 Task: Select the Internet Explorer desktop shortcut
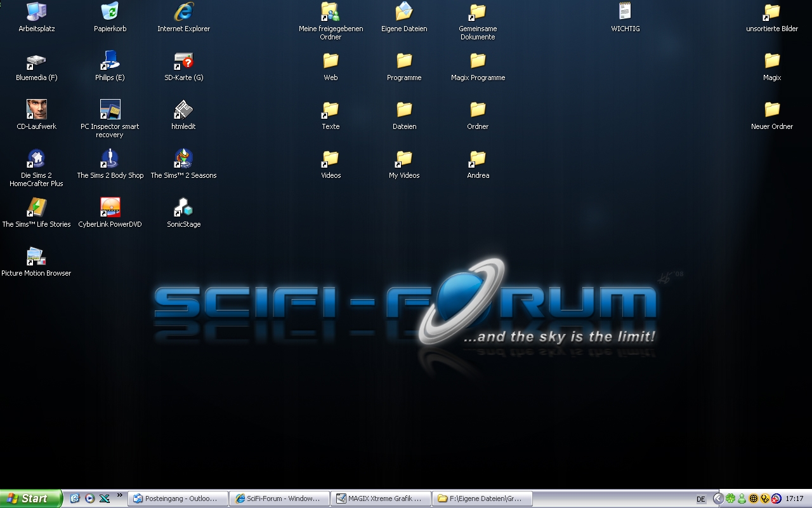pyautogui.click(x=183, y=12)
